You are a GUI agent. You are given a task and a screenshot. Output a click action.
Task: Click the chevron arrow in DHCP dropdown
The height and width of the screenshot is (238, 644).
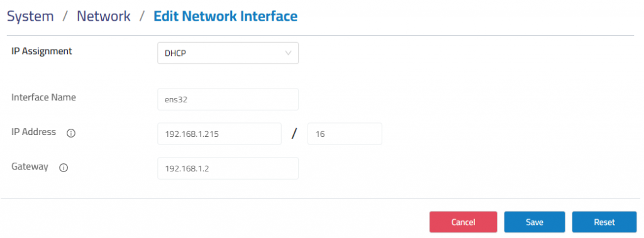coord(288,53)
